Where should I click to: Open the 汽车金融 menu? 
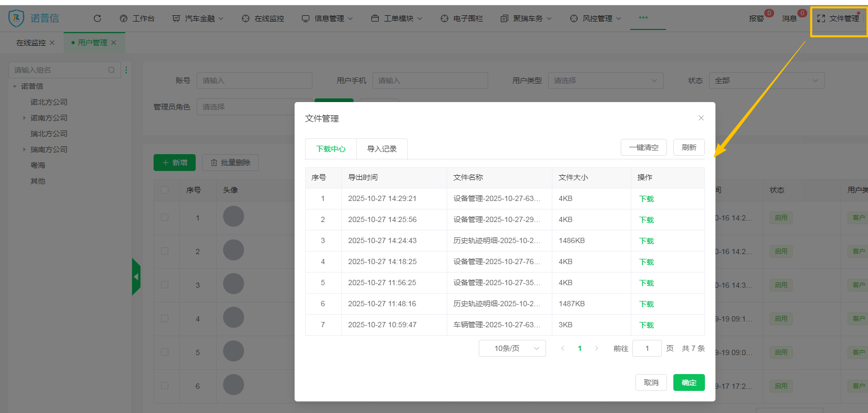(x=198, y=18)
